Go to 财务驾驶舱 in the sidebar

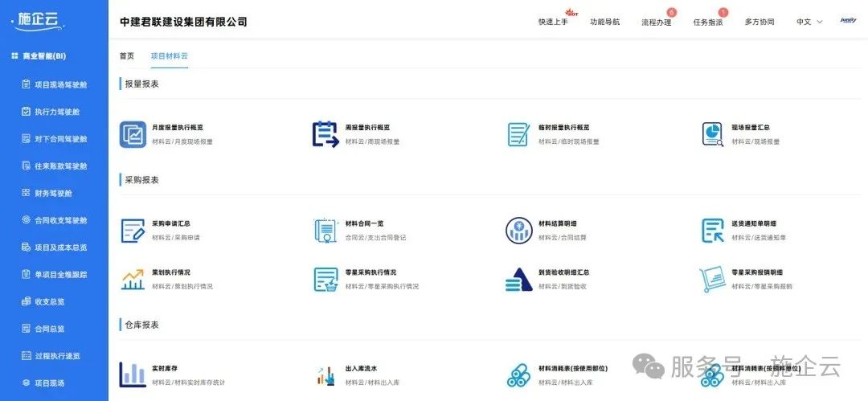coord(53,193)
